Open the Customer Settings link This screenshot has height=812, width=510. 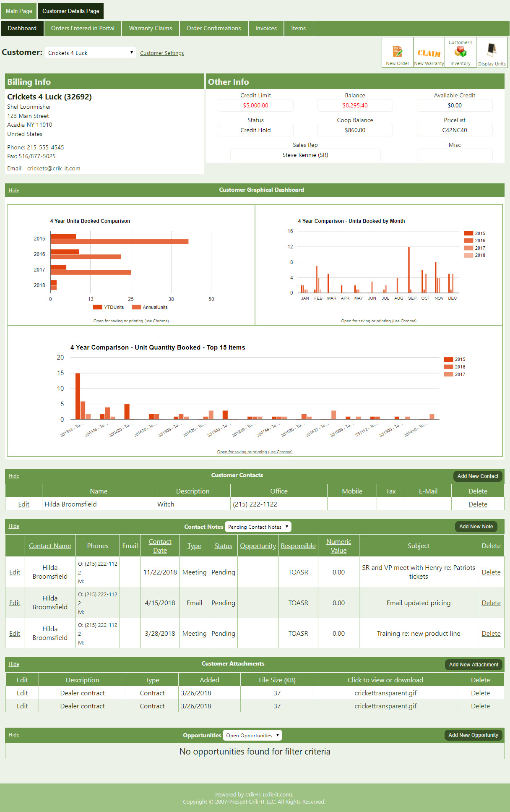click(x=162, y=53)
